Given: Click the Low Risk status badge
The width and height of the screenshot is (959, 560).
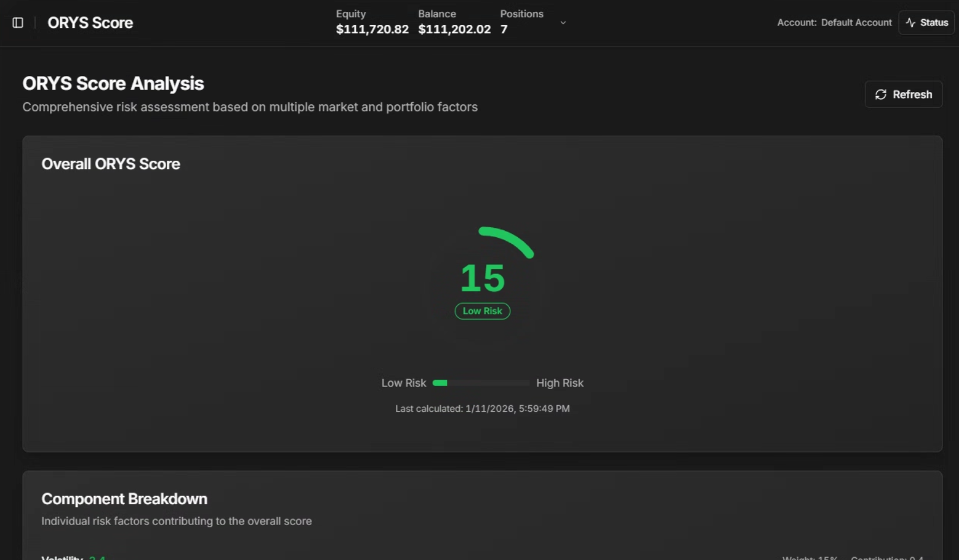Looking at the screenshot, I should click(x=482, y=311).
